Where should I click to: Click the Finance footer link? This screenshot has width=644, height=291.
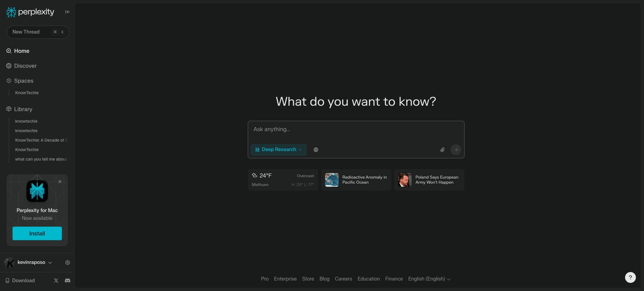[394, 279]
